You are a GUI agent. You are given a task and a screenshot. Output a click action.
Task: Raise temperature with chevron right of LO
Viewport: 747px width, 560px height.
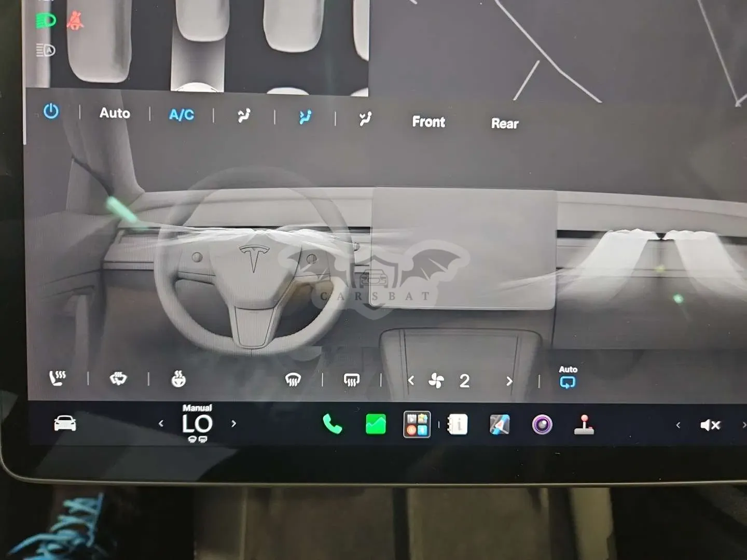coord(233,424)
